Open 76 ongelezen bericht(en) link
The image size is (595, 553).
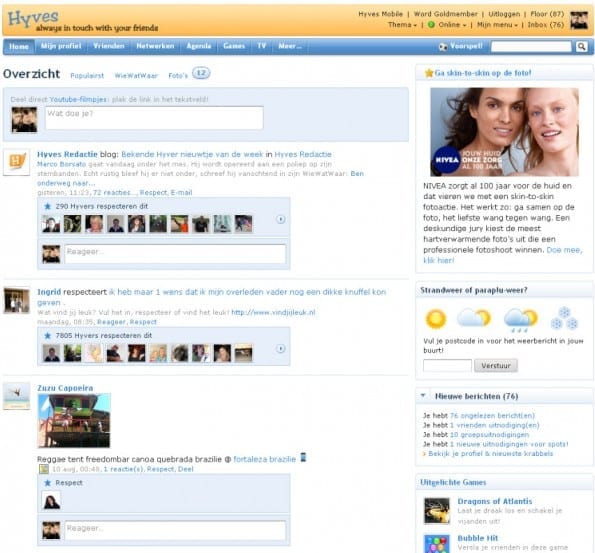click(492, 416)
